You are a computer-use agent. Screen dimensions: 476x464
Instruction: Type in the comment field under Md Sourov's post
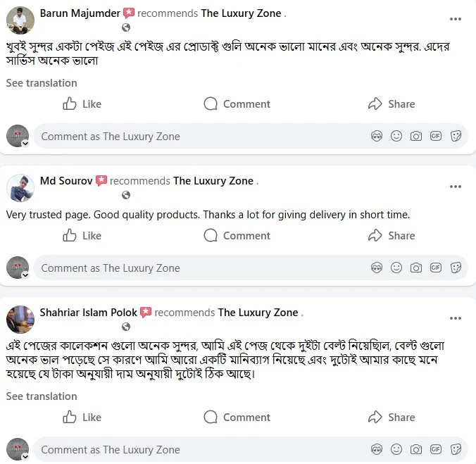coord(197,268)
